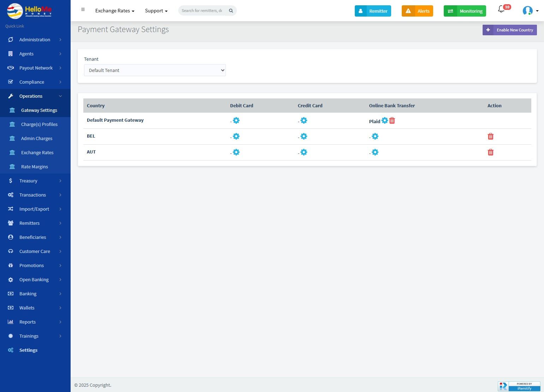
Task: Click the Credit Card column header
Action: 310,105
